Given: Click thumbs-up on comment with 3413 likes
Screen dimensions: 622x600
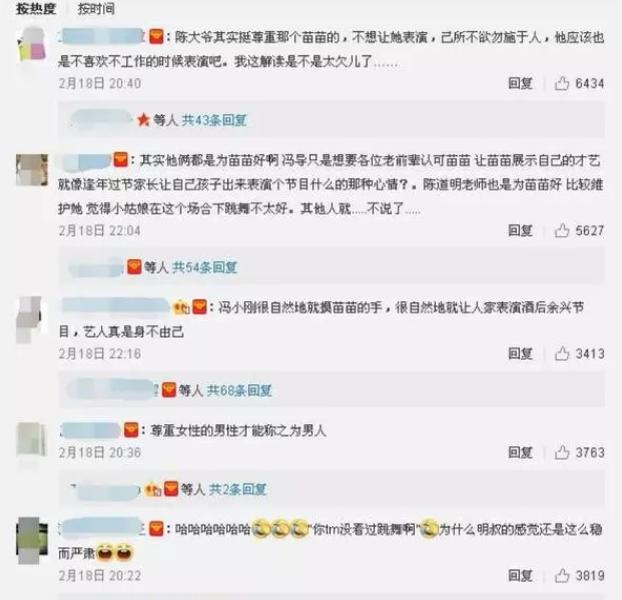Looking at the screenshot, I should point(562,353).
